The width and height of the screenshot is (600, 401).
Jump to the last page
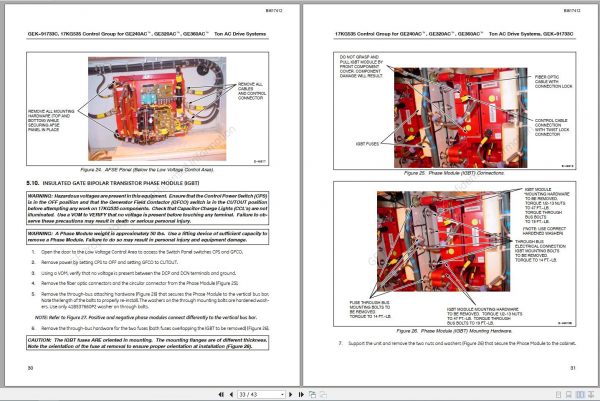click(301, 394)
